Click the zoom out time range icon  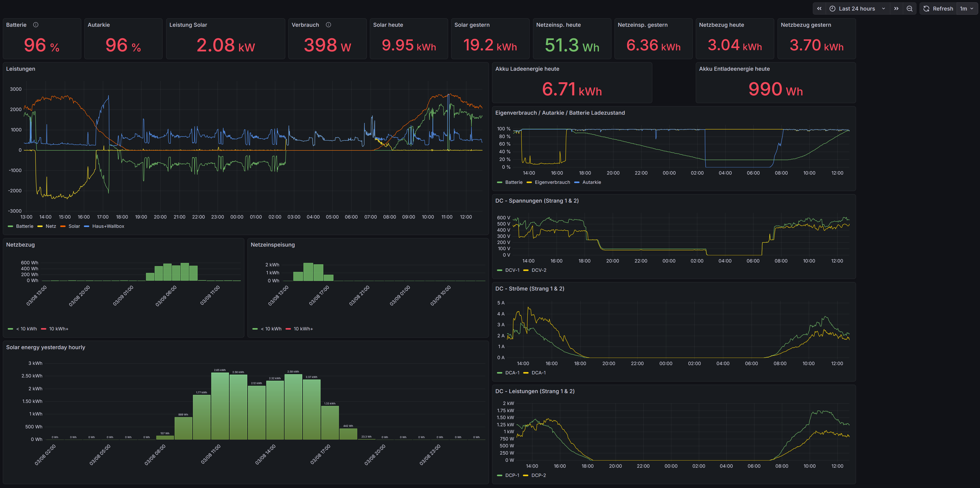(x=909, y=8)
